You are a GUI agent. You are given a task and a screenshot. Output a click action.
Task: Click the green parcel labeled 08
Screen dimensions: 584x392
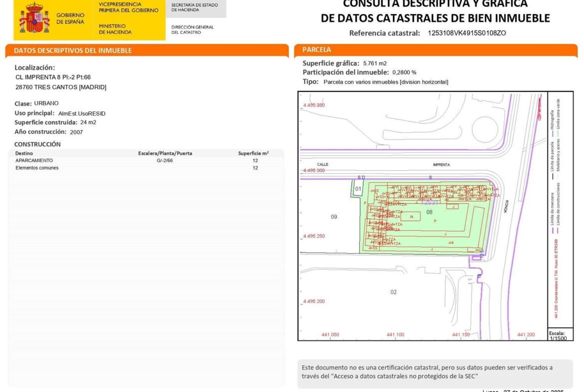coord(429,212)
